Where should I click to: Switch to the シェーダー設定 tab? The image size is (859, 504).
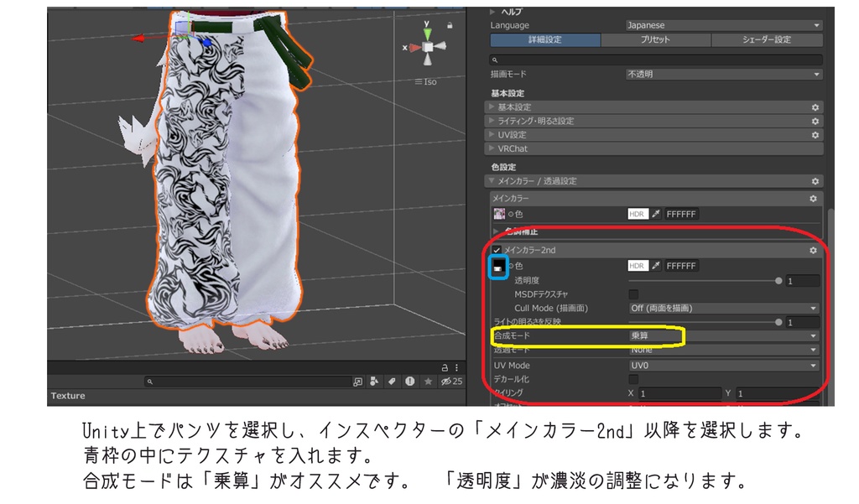(767, 39)
